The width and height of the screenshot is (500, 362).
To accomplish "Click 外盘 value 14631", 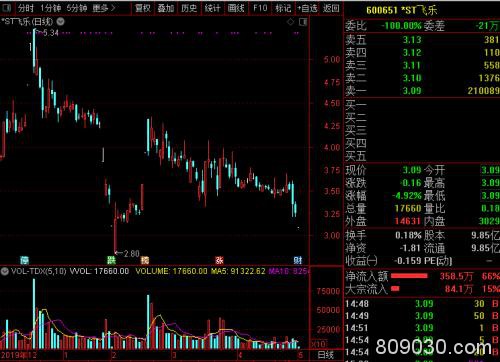I will click(408, 221).
